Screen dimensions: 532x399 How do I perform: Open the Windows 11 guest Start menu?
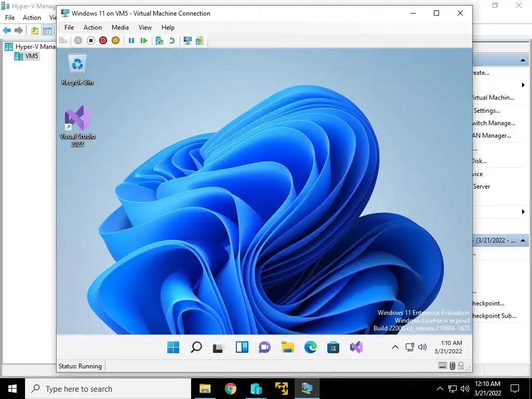pos(174,347)
